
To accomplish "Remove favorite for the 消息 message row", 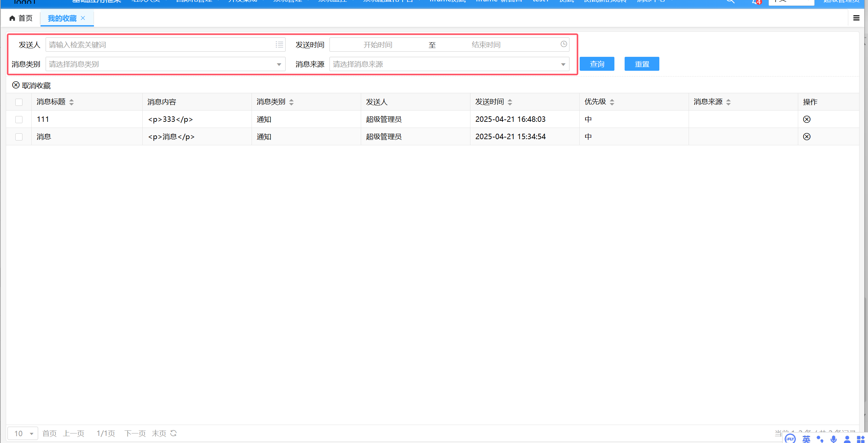I will tap(806, 137).
